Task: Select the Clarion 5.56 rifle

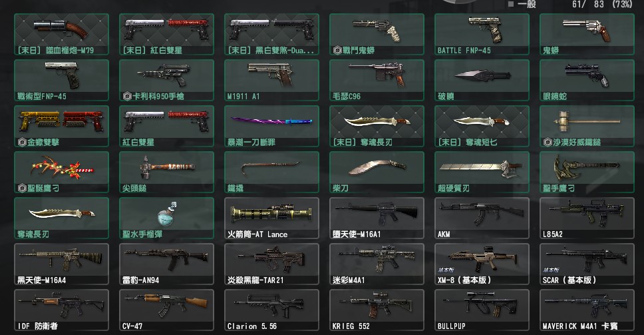Action: (x=271, y=310)
